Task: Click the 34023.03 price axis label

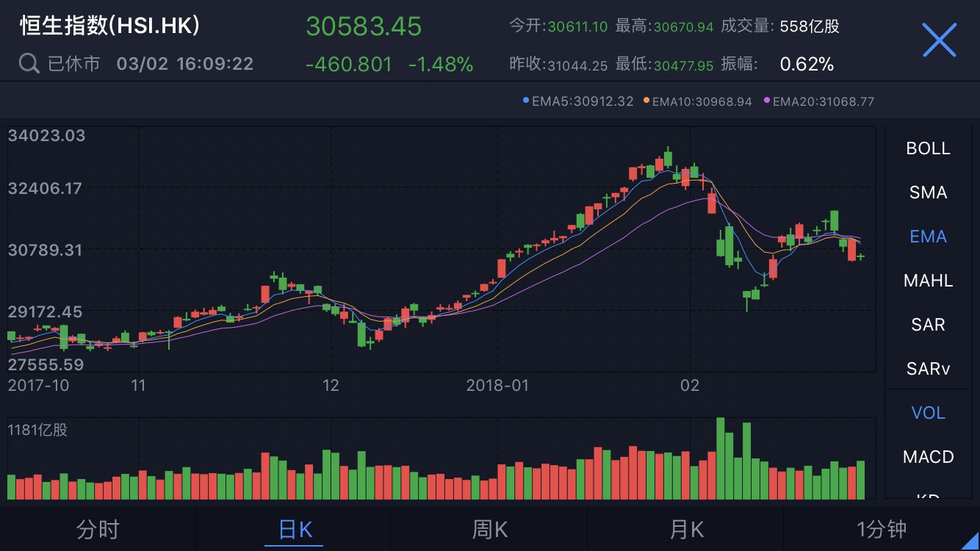Action: pos(46,136)
